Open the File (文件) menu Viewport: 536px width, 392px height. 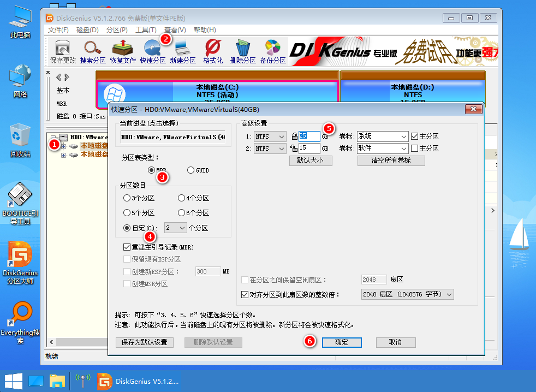tap(58, 30)
